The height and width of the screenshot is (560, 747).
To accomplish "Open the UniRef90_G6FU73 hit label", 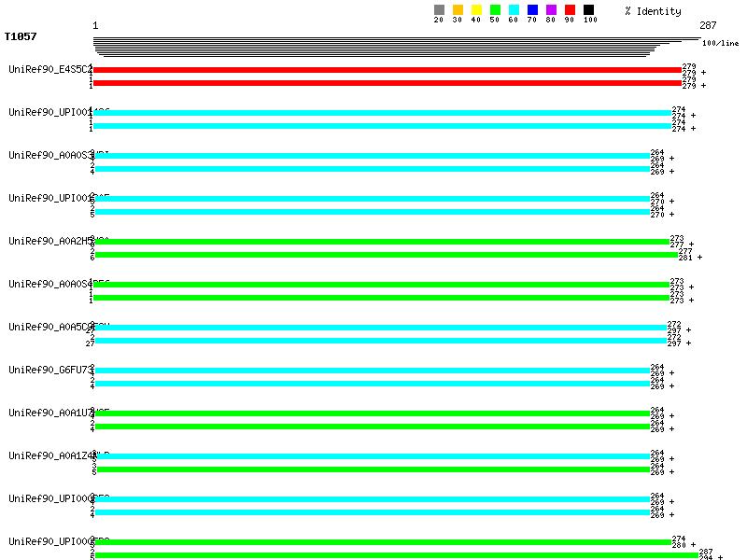I will point(50,370).
